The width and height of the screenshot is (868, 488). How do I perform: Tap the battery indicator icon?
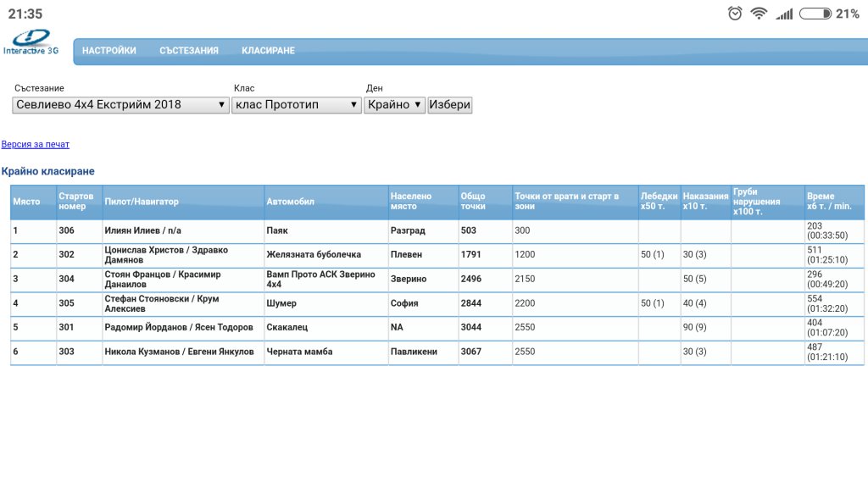pos(815,14)
